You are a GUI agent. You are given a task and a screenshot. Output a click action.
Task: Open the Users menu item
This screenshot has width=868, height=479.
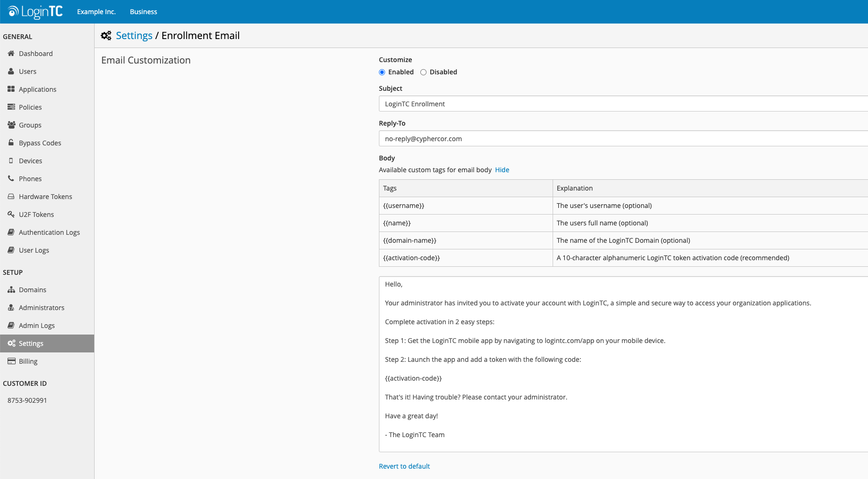point(47,72)
